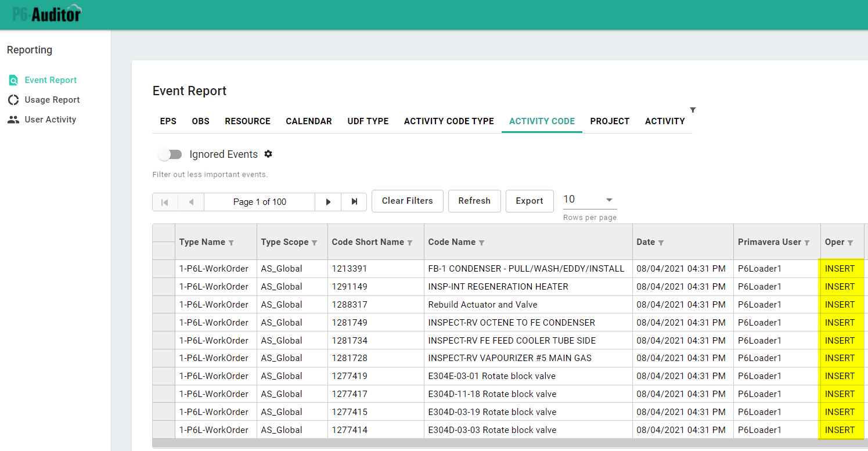Screen dimensions: 868x451
Task: Jump to the last page
Action: 354,202
